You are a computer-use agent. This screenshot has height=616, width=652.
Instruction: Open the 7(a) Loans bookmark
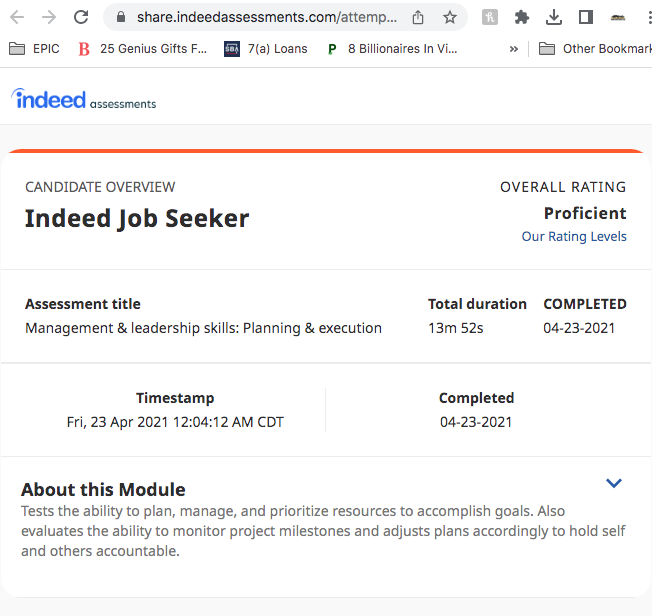(266, 49)
